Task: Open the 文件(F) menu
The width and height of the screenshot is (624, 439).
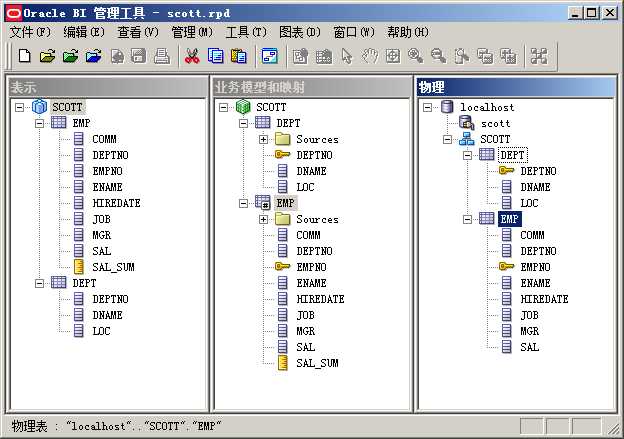Action: (x=30, y=32)
